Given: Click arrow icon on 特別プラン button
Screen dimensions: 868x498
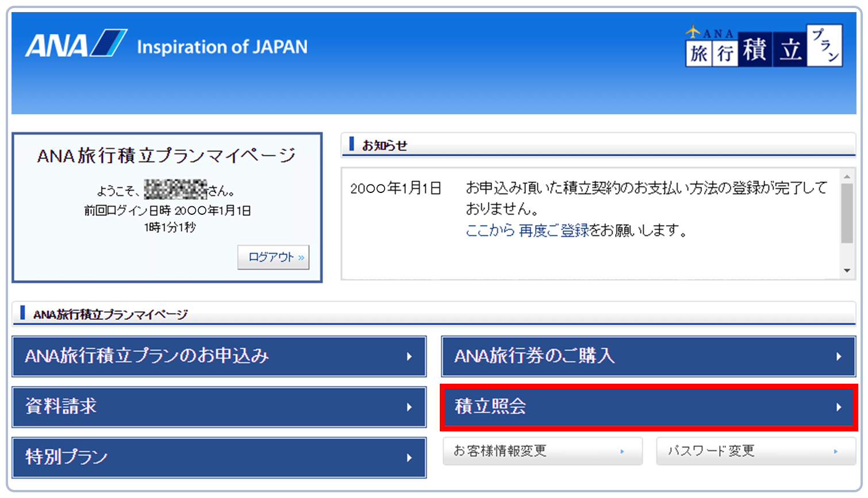Looking at the screenshot, I should [409, 458].
